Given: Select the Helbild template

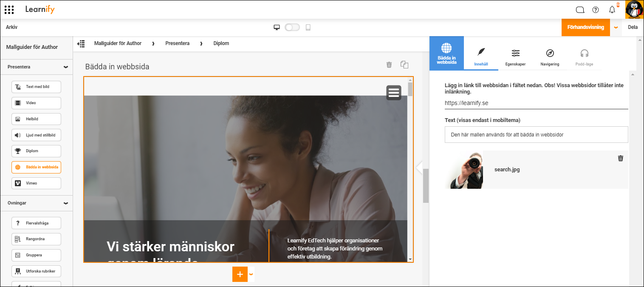Looking at the screenshot, I should pyautogui.click(x=36, y=119).
